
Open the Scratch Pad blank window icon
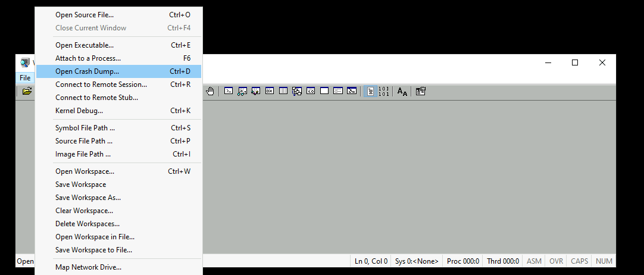click(x=324, y=91)
